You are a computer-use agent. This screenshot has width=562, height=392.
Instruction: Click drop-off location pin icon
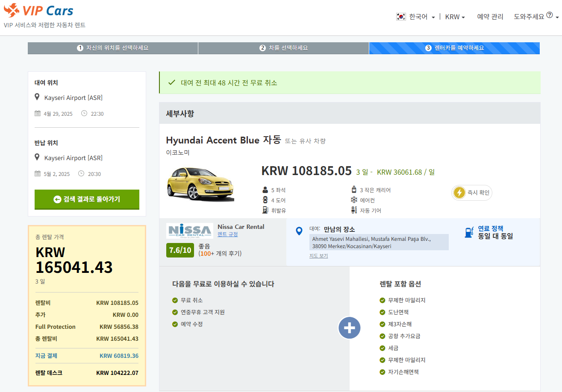[37, 158]
